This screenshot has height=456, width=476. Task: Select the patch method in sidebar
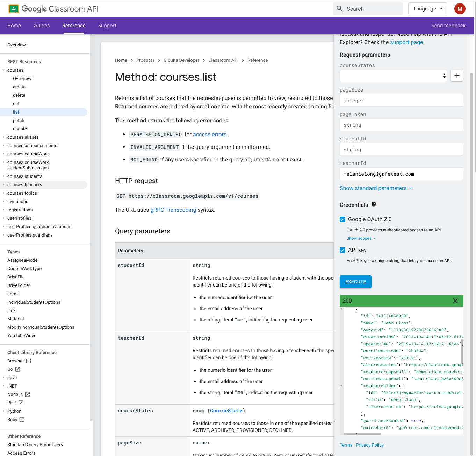click(19, 121)
